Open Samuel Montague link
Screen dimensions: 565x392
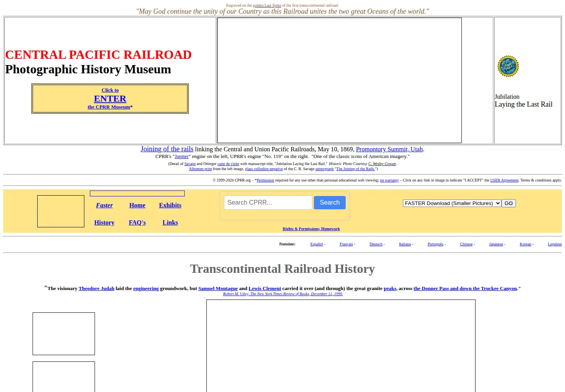(218, 289)
